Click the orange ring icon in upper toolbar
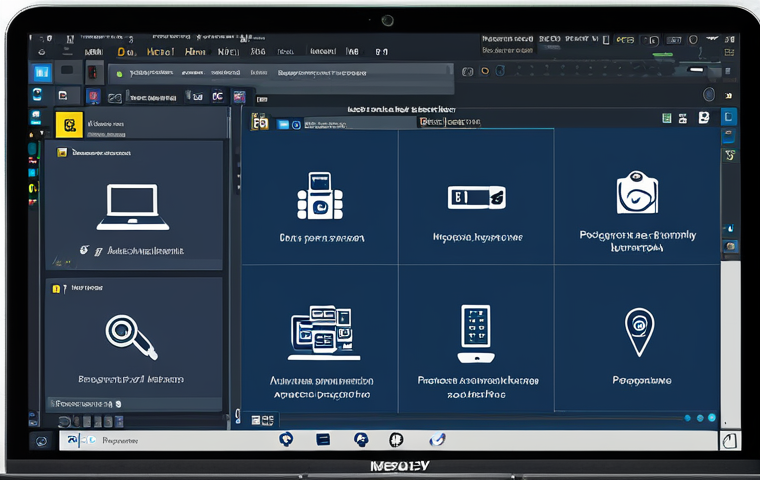Image resolution: width=760 pixels, height=480 pixels. pos(484,71)
